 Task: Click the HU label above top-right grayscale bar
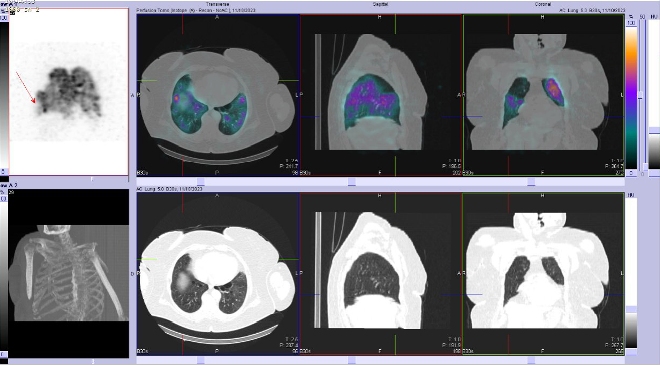click(654, 16)
